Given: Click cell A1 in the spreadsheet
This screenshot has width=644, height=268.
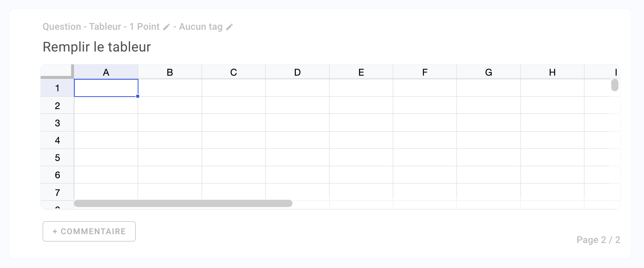Looking at the screenshot, I should pyautogui.click(x=106, y=88).
